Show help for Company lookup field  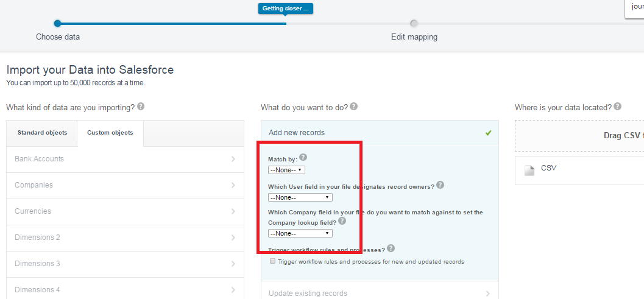(x=342, y=221)
